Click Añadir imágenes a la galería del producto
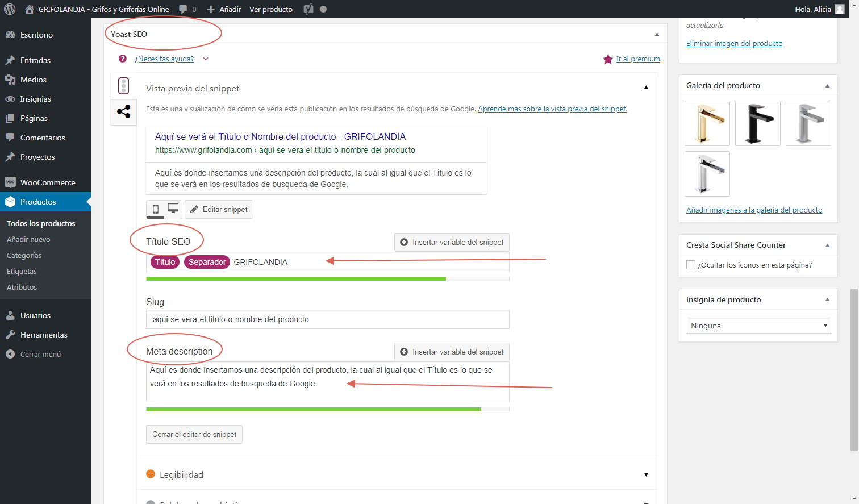859x504 pixels. 754,210
